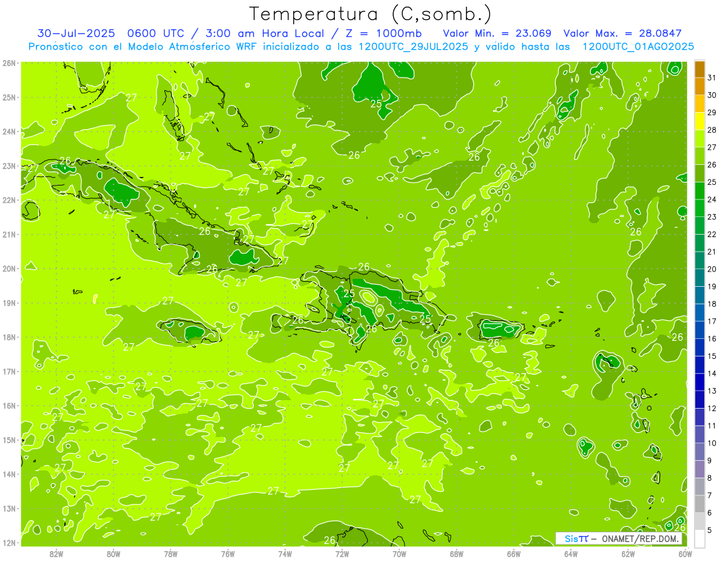Click the '76W' longitude axis label
The image size is (728, 562).
pos(228,554)
